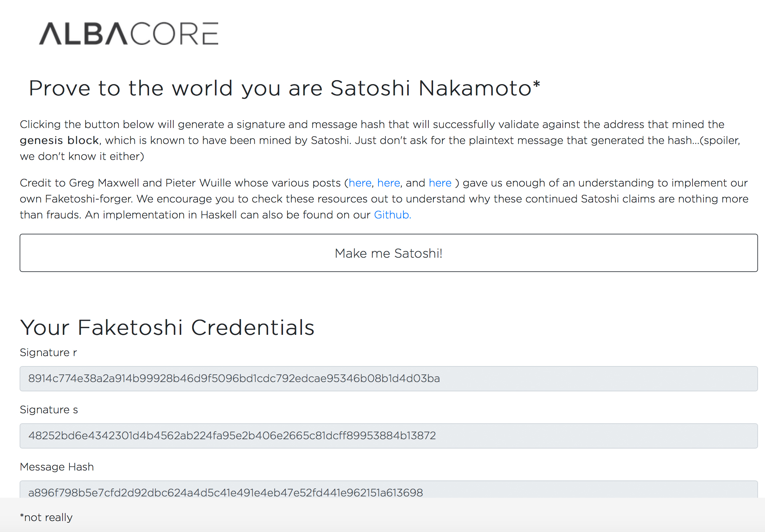
Task: Click inside the Make me Satoshi! button border
Action: [x=389, y=253]
